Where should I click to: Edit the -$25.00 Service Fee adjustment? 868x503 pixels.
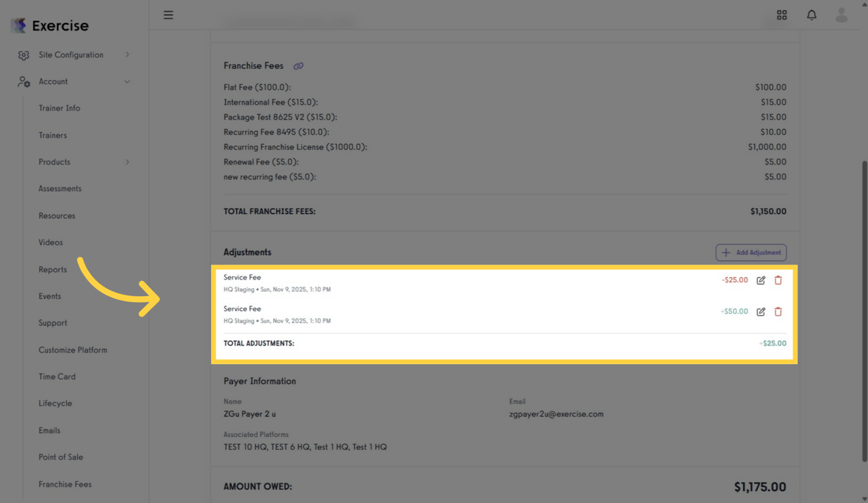click(761, 280)
